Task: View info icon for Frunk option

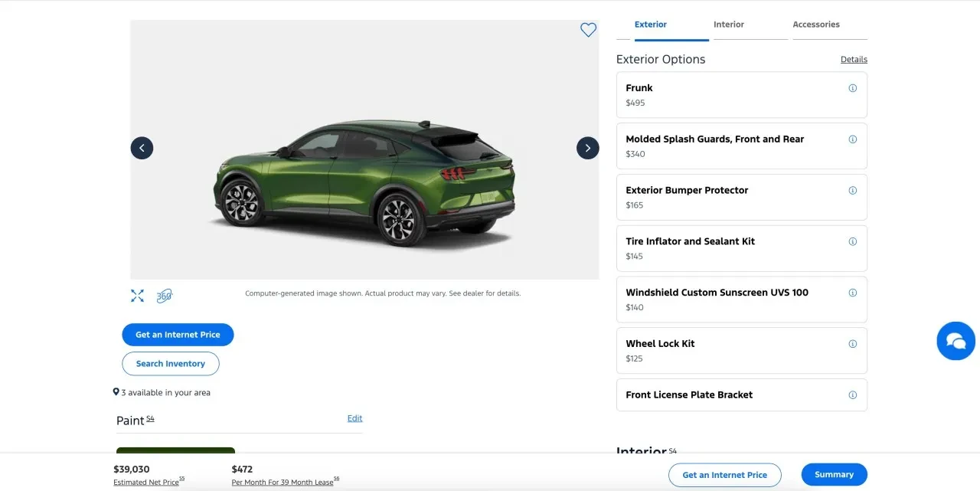Action: pyautogui.click(x=852, y=87)
